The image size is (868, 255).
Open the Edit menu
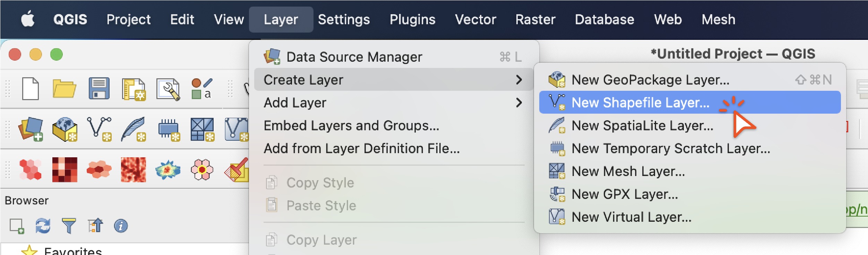(182, 19)
